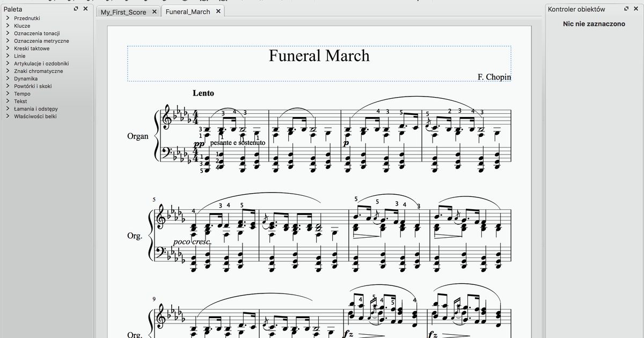The image size is (644, 338).
Task: Close the My_First_Score tab
Action: (154, 11)
